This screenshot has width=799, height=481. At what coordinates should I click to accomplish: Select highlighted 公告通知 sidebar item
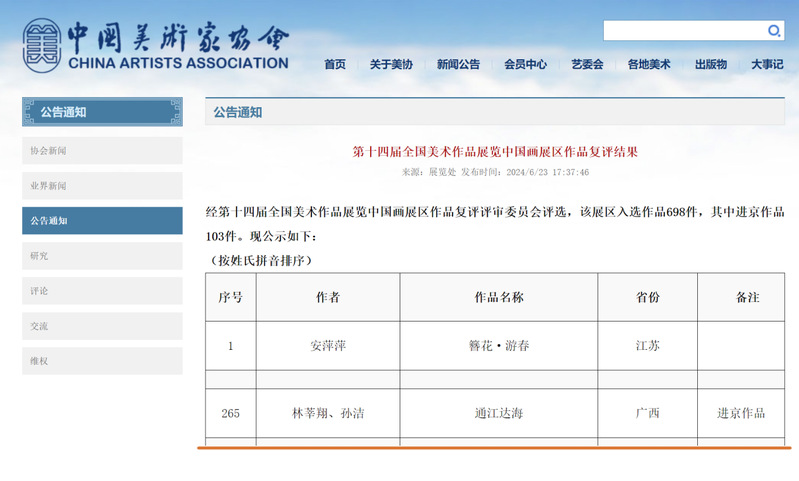pos(102,221)
